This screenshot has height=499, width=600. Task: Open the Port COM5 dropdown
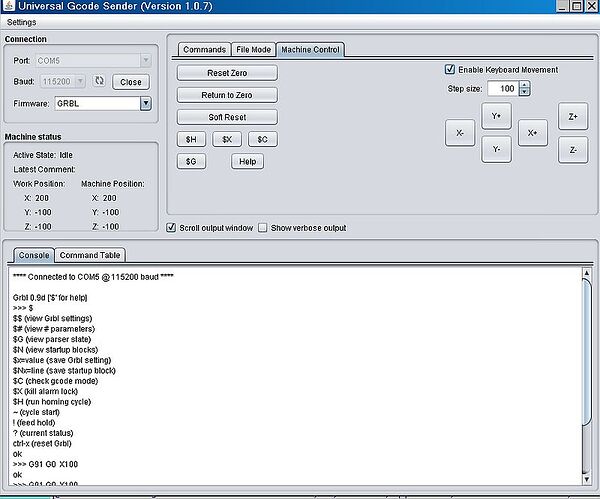145,60
